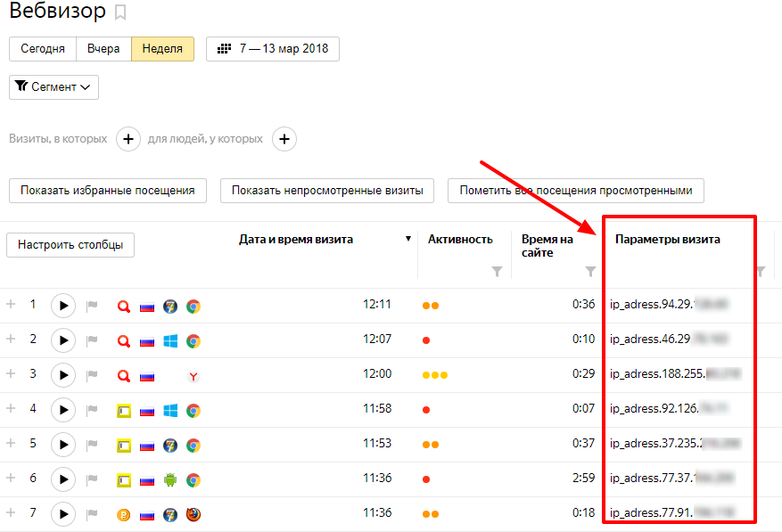Switch to the Неделя tab
The width and height of the screenshot is (782, 532).
pos(162,49)
